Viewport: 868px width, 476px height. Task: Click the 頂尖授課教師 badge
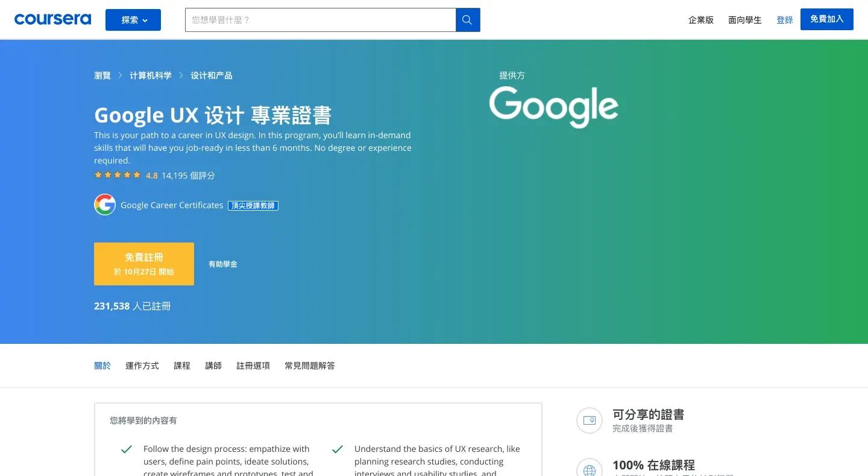253,206
